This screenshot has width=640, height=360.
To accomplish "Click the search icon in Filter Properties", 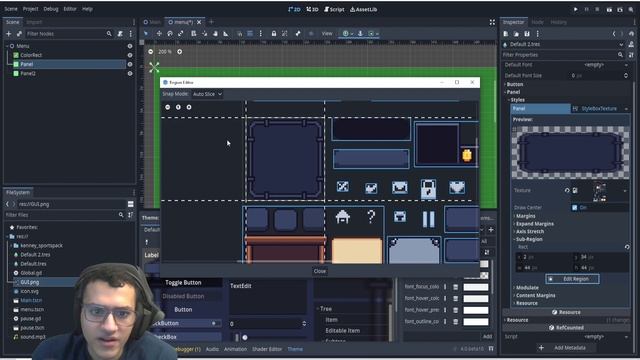I will tap(620, 55).
